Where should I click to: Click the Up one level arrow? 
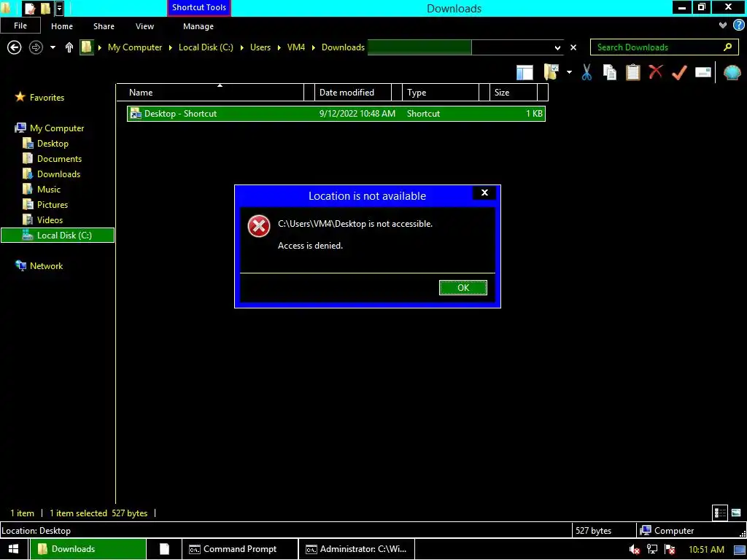69,47
